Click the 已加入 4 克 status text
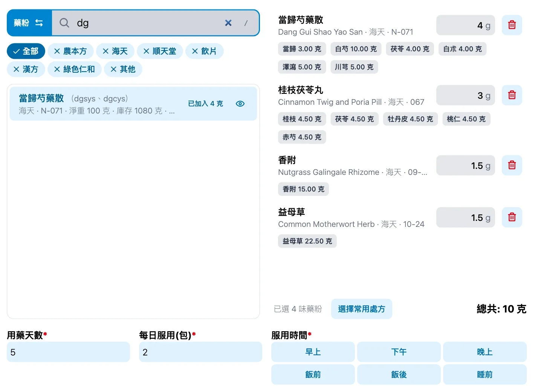The width and height of the screenshot is (535, 392). pyautogui.click(x=206, y=104)
